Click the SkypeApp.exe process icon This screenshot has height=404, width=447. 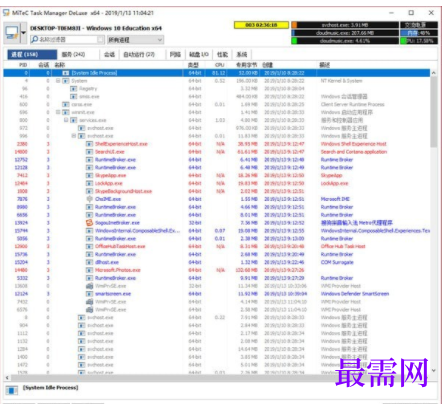pos(89,175)
